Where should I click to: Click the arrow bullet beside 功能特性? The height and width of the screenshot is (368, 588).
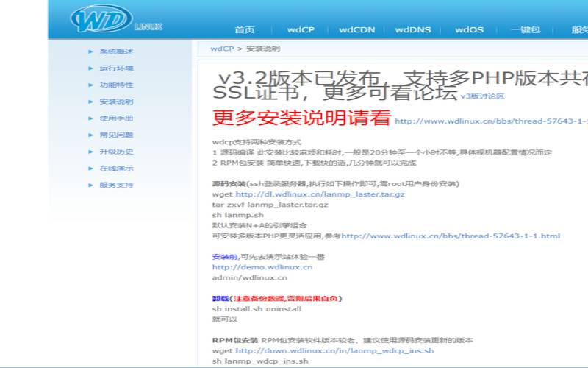click(90, 85)
